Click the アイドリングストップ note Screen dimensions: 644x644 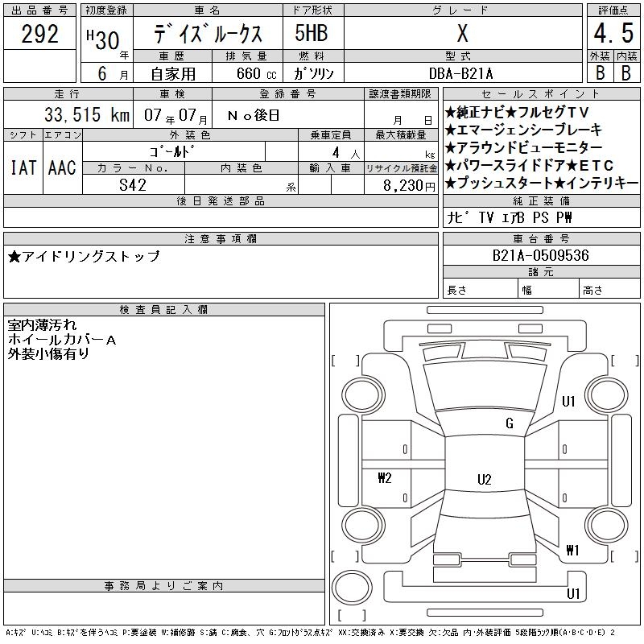[85, 257]
